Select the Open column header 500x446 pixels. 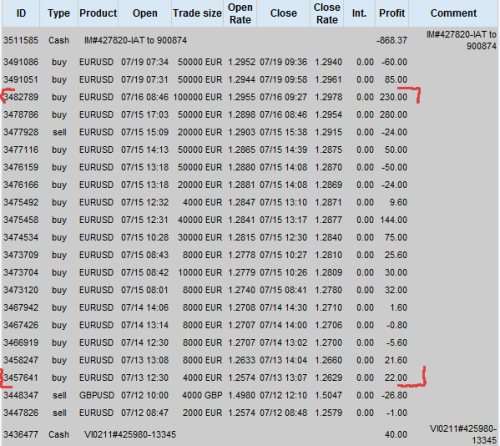[x=145, y=13]
